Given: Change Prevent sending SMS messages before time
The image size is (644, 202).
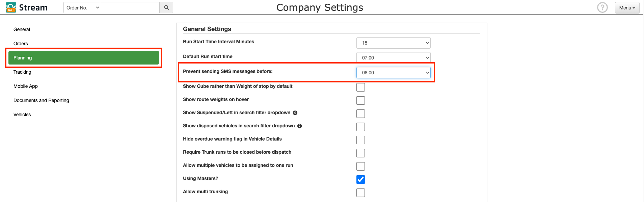Looking at the screenshot, I should pyautogui.click(x=394, y=73).
